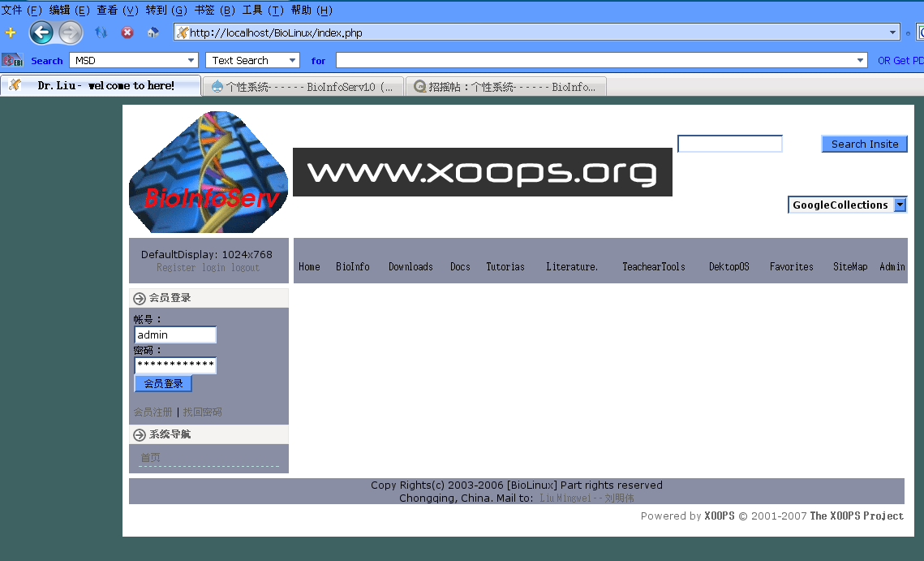Click the Liu Mingwei mail link in footer
Image resolution: width=924 pixels, height=561 pixels.
pos(587,498)
